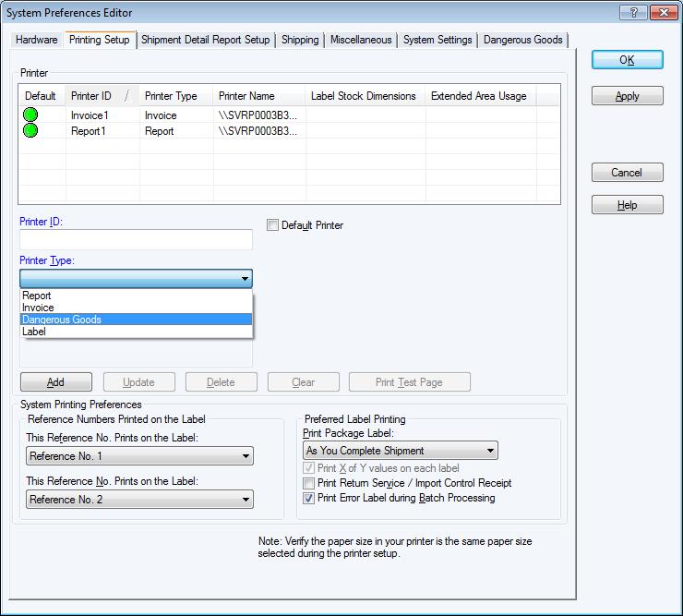Image resolution: width=683 pixels, height=616 pixels.
Task: Click the Apply button
Action: click(x=628, y=96)
